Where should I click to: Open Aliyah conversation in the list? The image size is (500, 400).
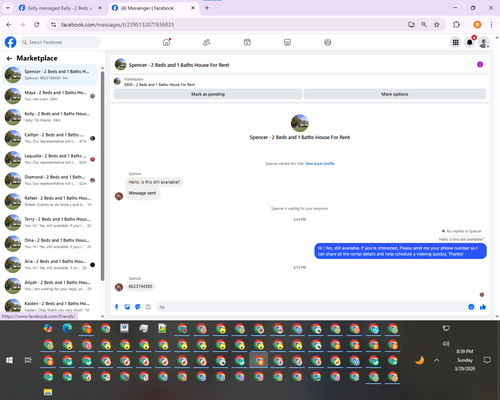pyautogui.click(x=50, y=286)
